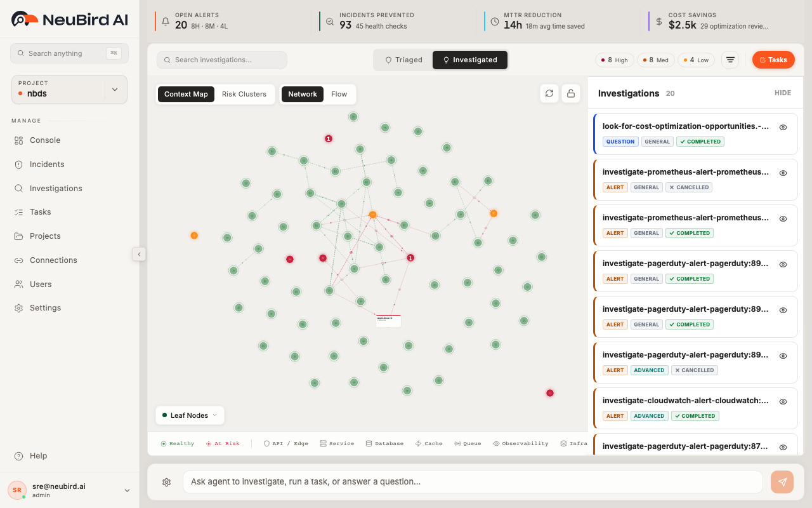The width and height of the screenshot is (812, 508).
Task: Refresh the network map view
Action: (x=549, y=93)
